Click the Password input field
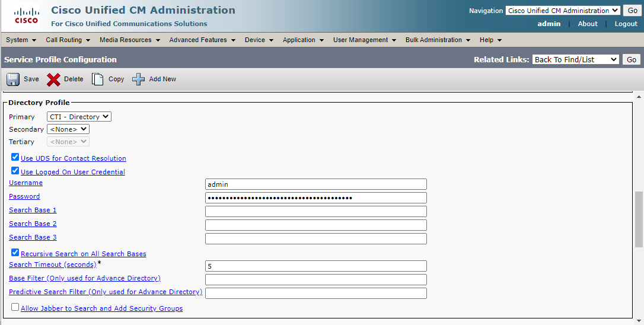This screenshot has height=325, width=644. [x=316, y=197]
